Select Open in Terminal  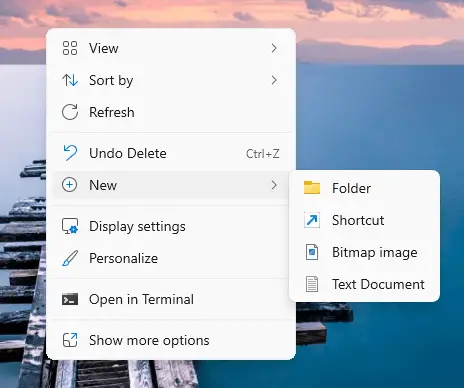click(x=171, y=299)
